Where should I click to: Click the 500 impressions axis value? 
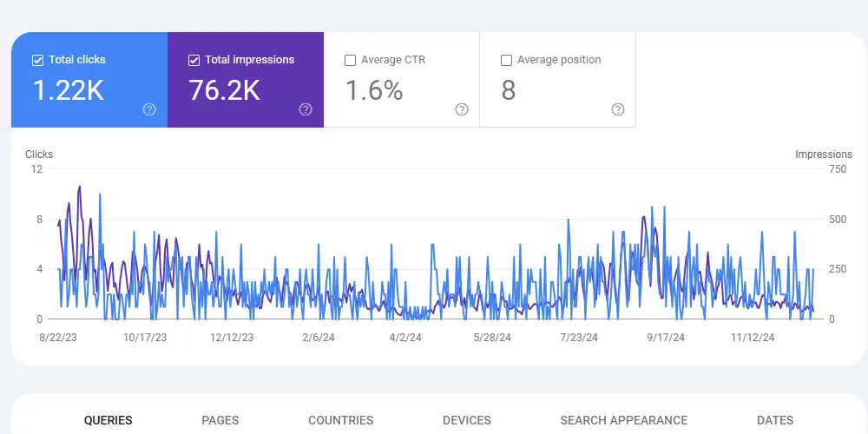click(838, 220)
